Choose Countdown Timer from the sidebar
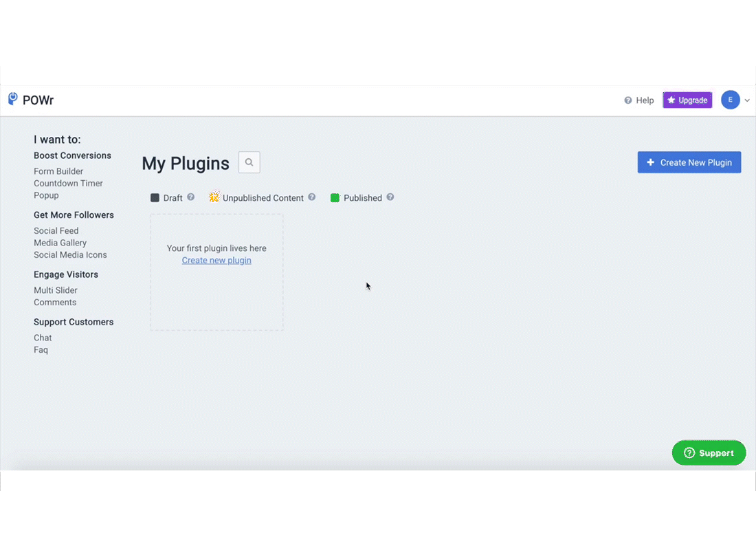Viewport: 756px width, 557px height. coord(68,184)
